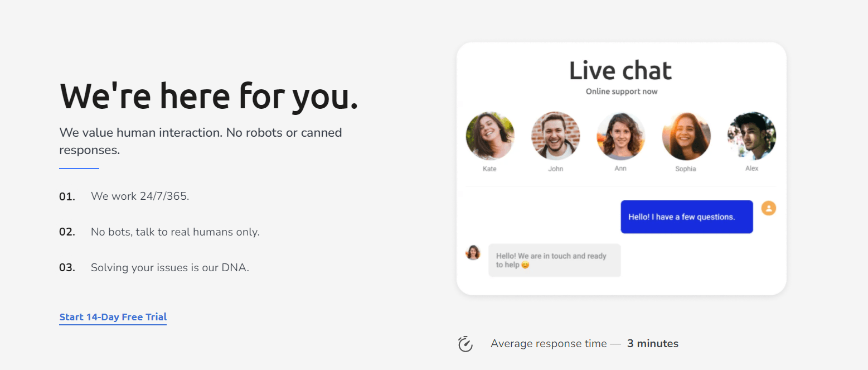Select John's support agent avatar
The height and width of the screenshot is (370, 868).
pyautogui.click(x=555, y=136)
